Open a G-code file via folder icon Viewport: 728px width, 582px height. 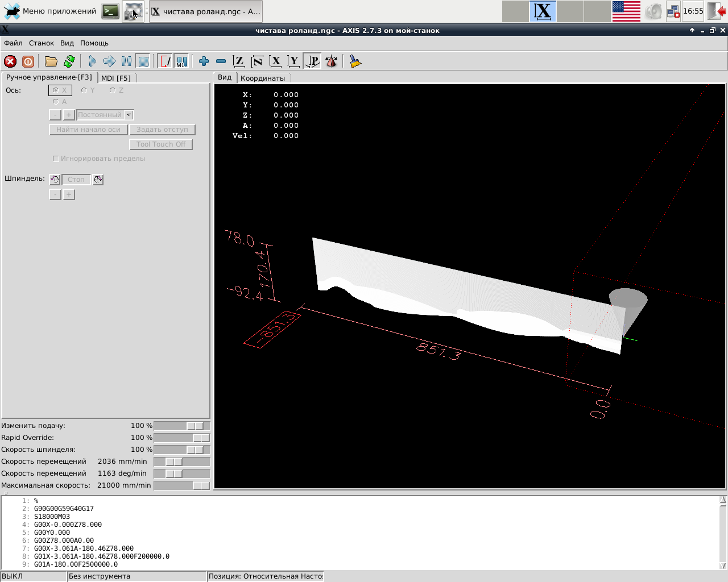tap(51, 61)
